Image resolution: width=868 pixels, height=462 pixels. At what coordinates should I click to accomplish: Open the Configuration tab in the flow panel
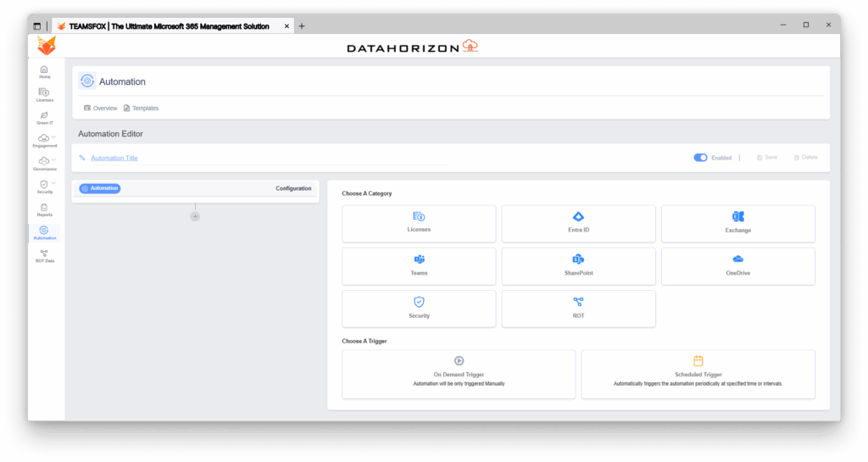tap(293, 188)
